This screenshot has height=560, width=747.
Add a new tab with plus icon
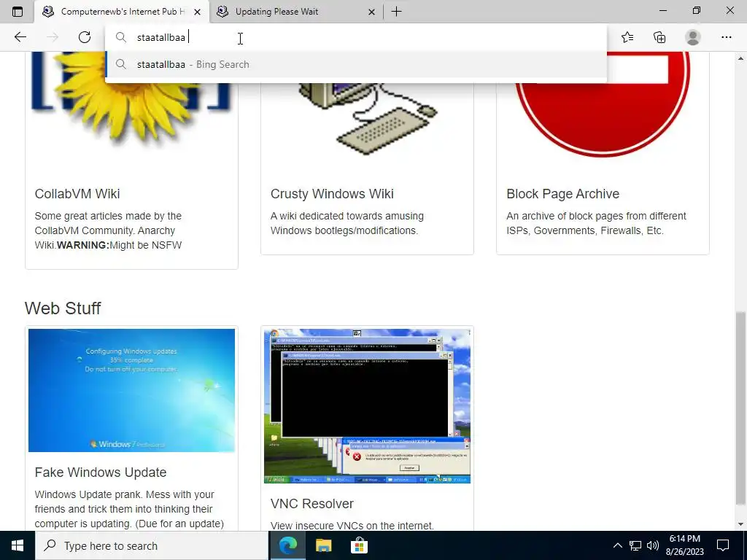click(396, 12)
